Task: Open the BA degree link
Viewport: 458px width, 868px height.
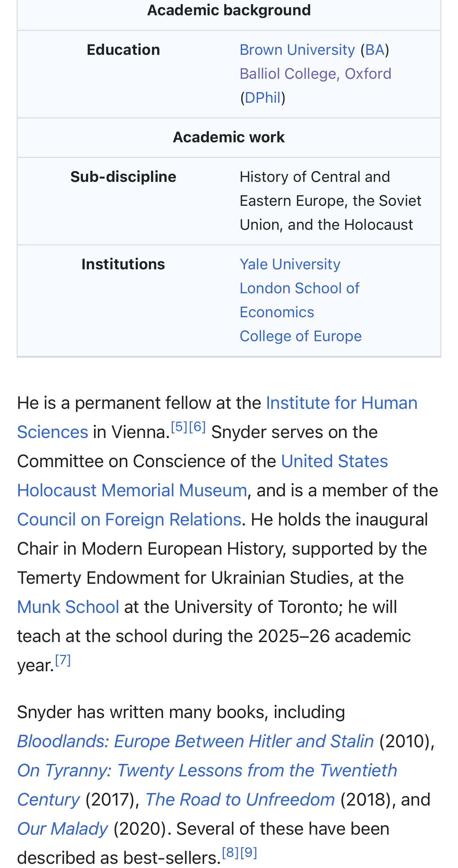Action: [x=375, y=50]
